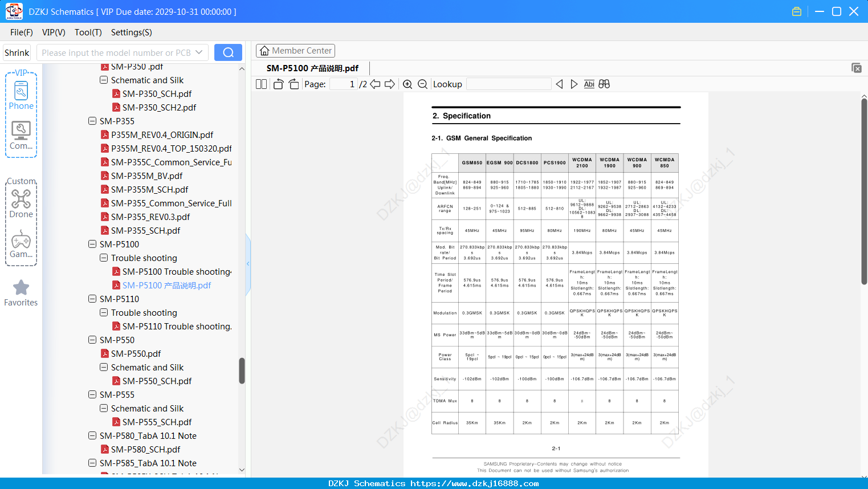Click the page number input box
The width and height of the screenshot is (868, 489).
click(344, 84)
